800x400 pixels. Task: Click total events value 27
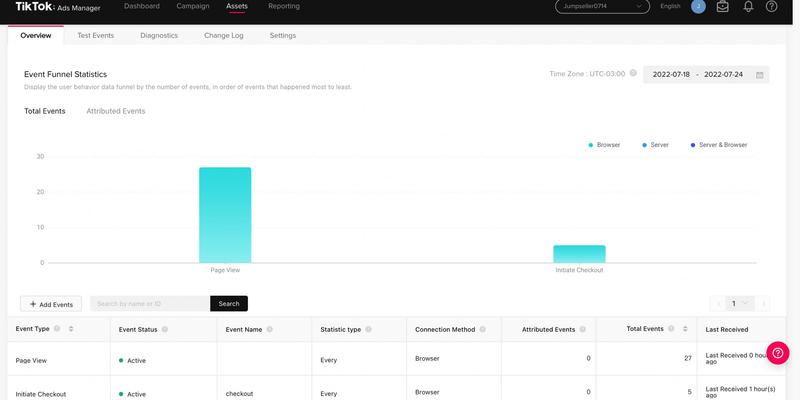tap(688, 358)
